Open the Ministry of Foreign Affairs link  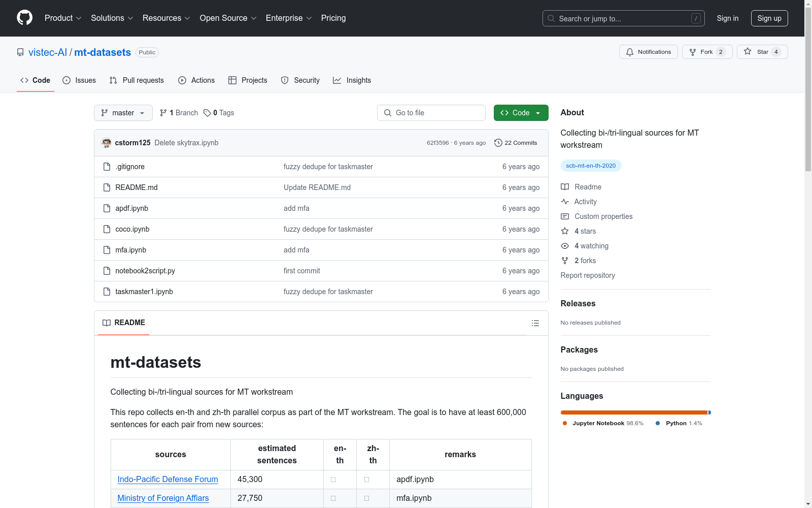click(163, 498)
